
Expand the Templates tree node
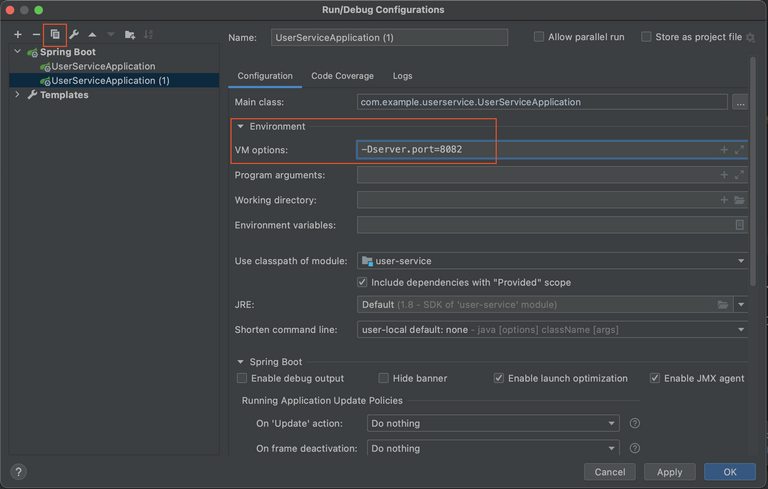[x=18, y=94]
